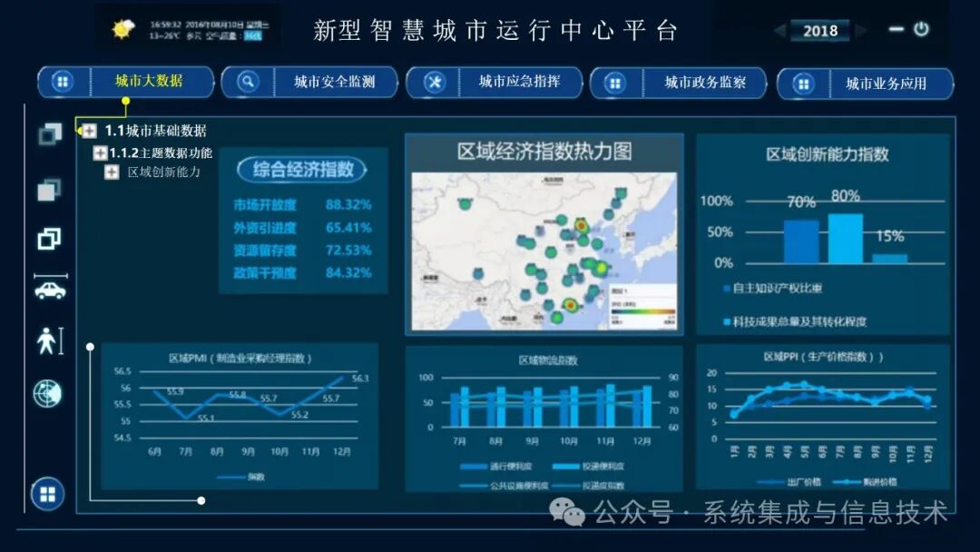Click the 综合经济指数 button
Viewport: 980px width, 552px height.
[x=302, y=170]
